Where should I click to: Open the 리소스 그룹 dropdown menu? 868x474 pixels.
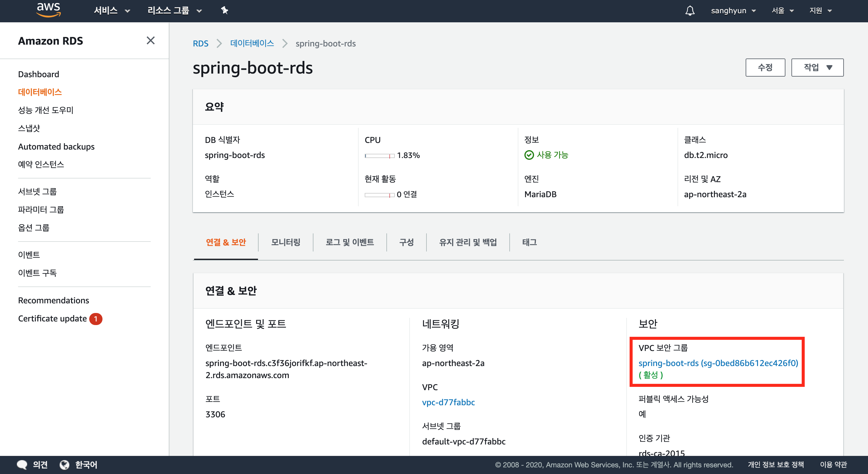pyautogui.click(x=174, y=11)
